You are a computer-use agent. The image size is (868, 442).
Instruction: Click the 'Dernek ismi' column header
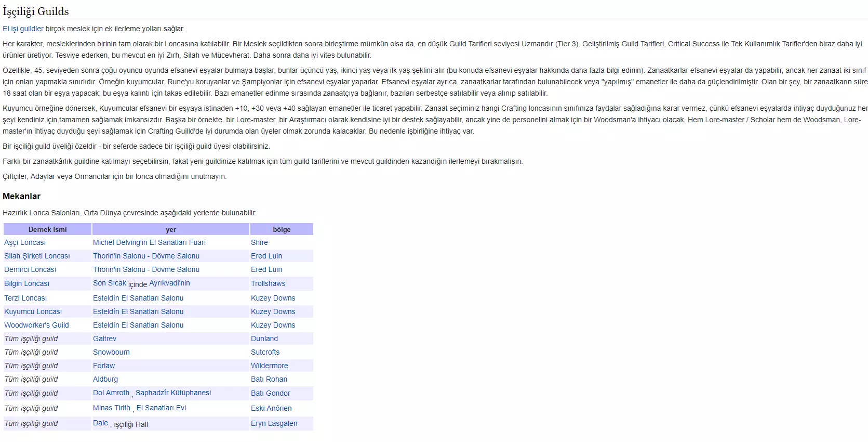coord(48,229)
